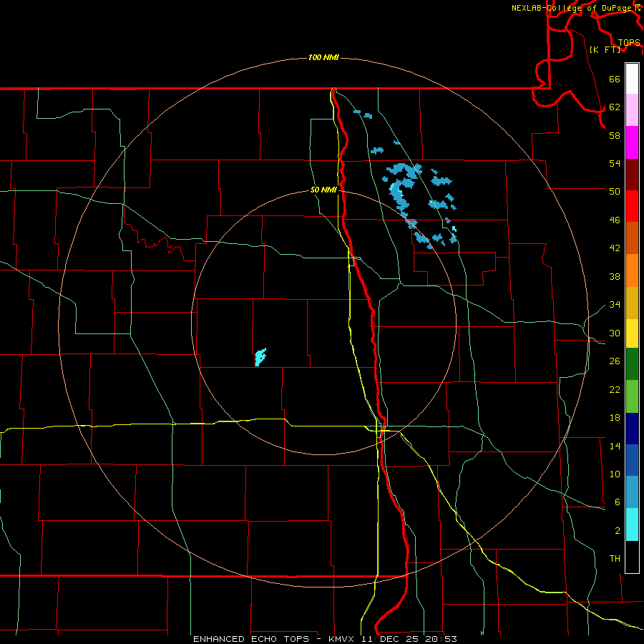Select the light blue swatch near 6
The image size is (644, 644).
click(x=632, y=492)
